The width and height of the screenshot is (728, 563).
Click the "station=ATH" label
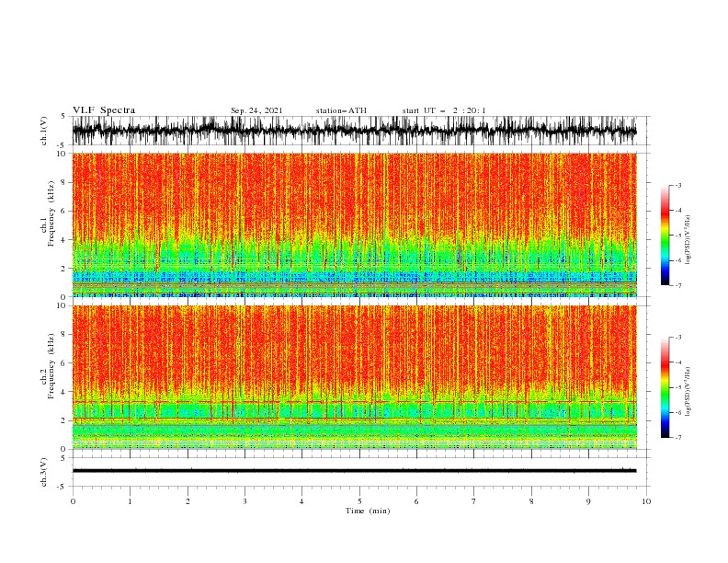coord(341,110)
